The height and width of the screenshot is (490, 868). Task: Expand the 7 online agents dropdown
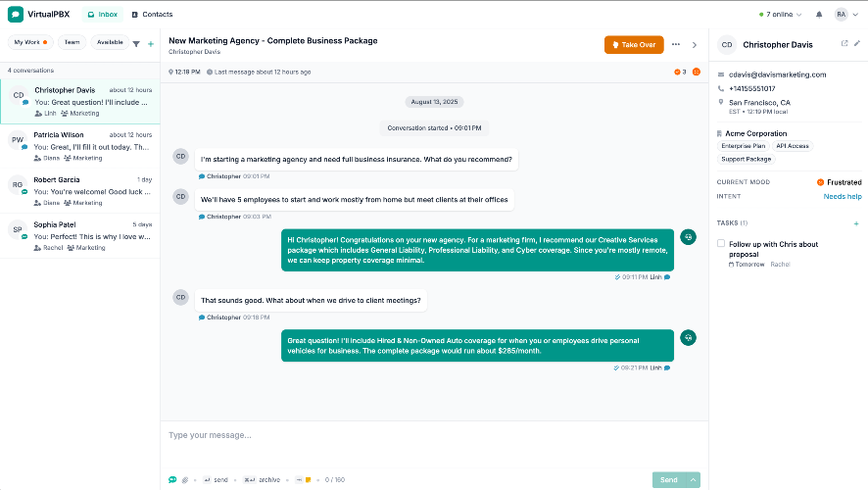tap(781, 15)
